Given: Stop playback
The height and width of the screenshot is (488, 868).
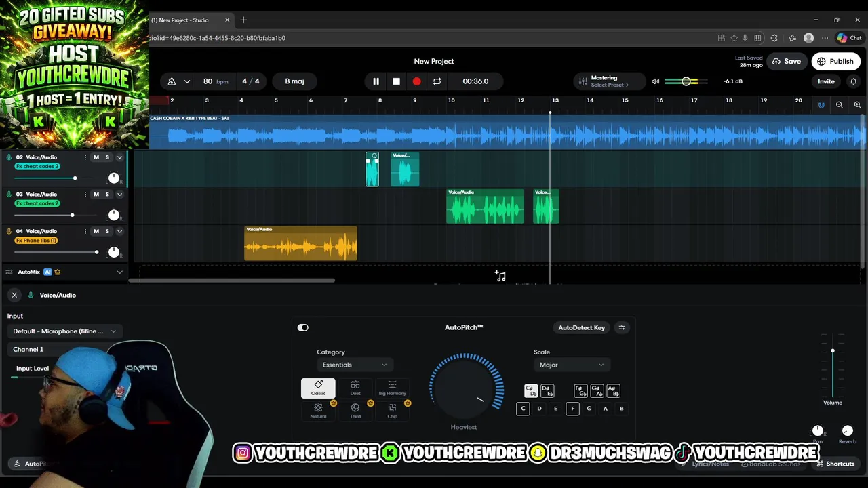Looking at the screenshot, I should tap(396, 81).
